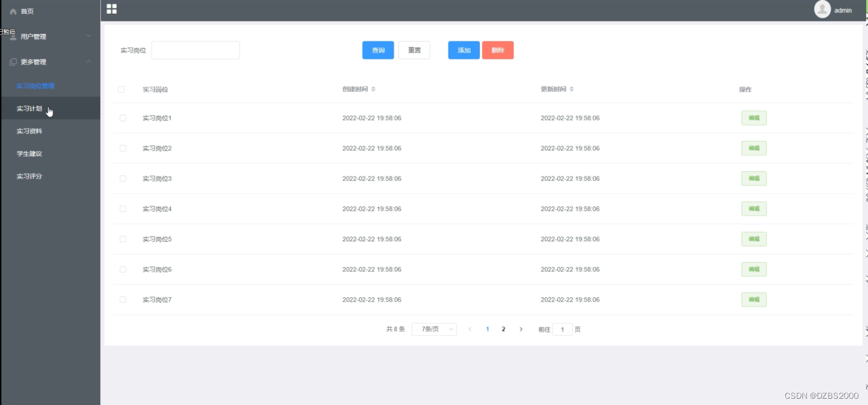Click the 实习岗位4 name cell

click(x=157, y=209)
